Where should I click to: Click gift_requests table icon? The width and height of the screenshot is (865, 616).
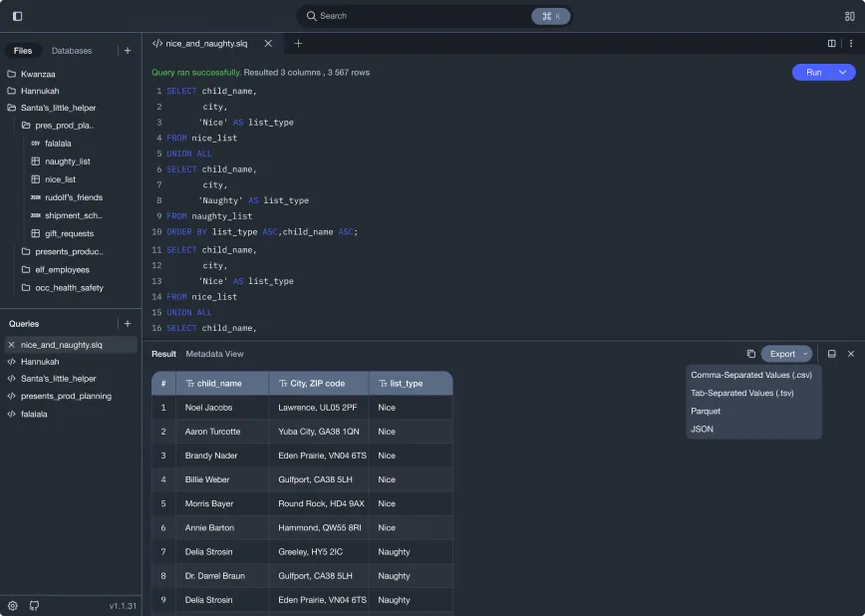click(x=36, y=233)
